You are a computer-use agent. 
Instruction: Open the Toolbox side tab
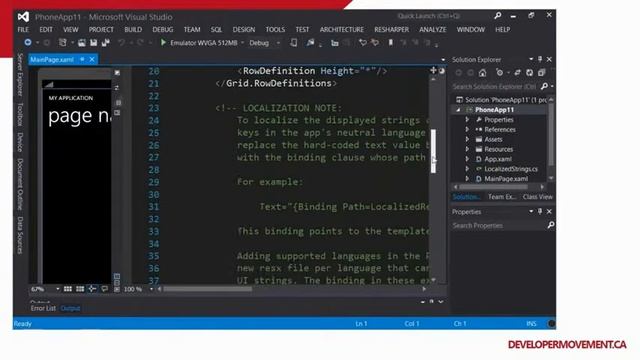click(20, 114)
